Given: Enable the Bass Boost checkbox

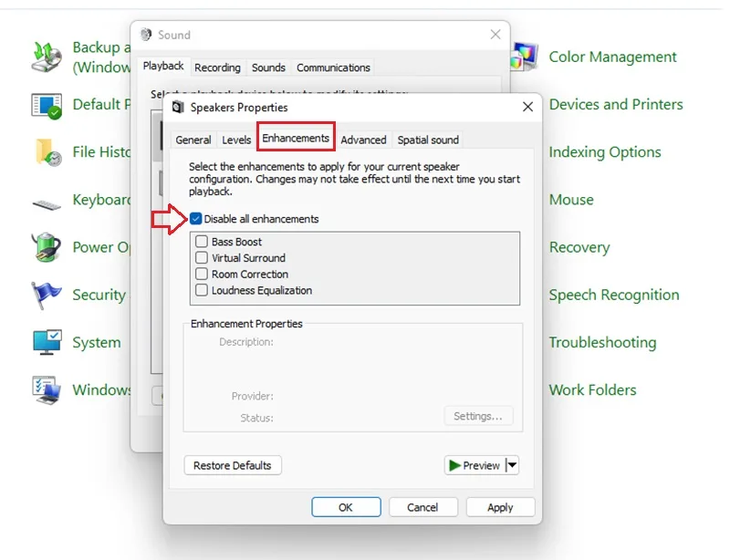Looking at the screenshot, I should click(202, 241).
